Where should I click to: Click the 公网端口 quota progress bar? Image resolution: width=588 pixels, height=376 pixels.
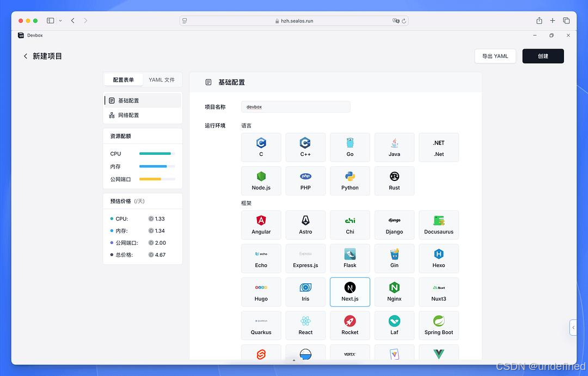pyautogui.click(x=157, y=179)
